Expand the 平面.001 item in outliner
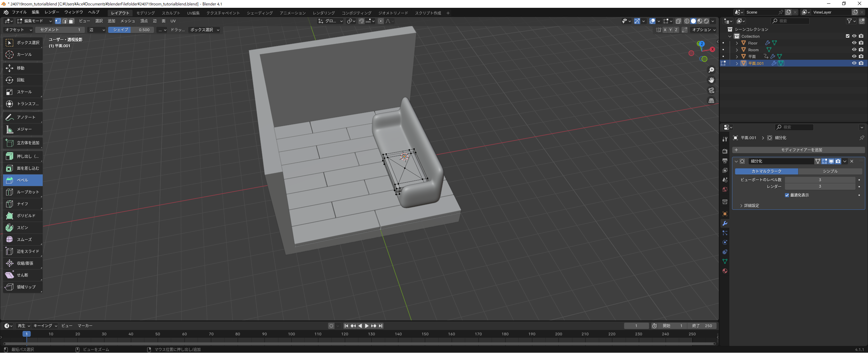This screenshot has width=868, height=353. point(737,63)
